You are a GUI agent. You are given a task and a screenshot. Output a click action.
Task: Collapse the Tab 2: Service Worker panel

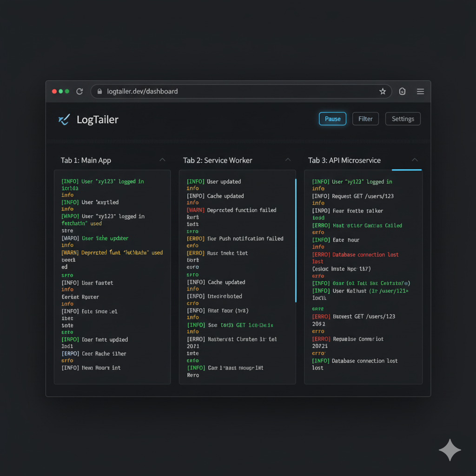pyautogui.click(x=288, y=159)
